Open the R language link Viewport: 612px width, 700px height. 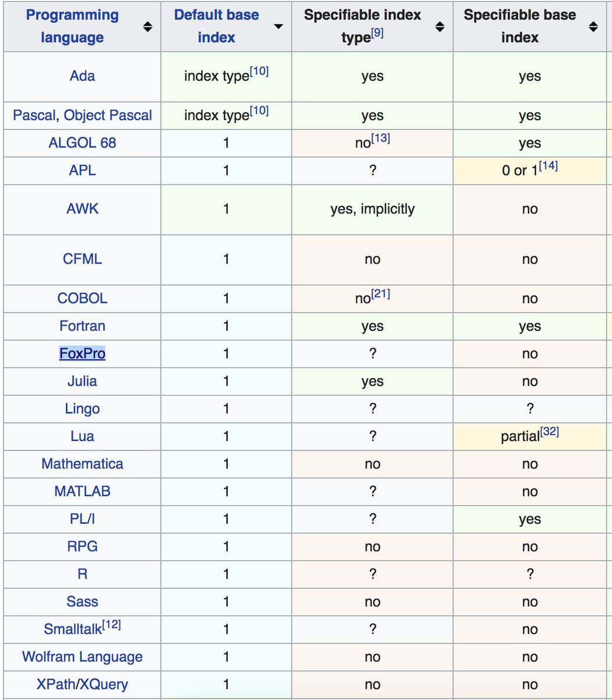[x=82, y=574]
